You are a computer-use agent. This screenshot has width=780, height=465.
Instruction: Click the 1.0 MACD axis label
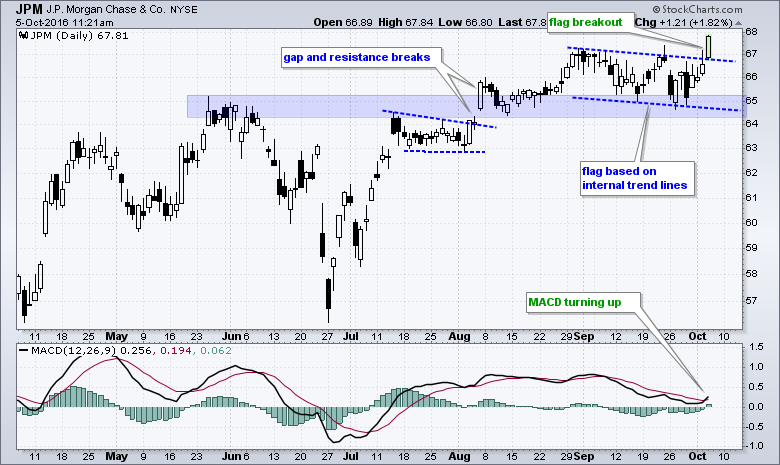(x=756, y=367)
